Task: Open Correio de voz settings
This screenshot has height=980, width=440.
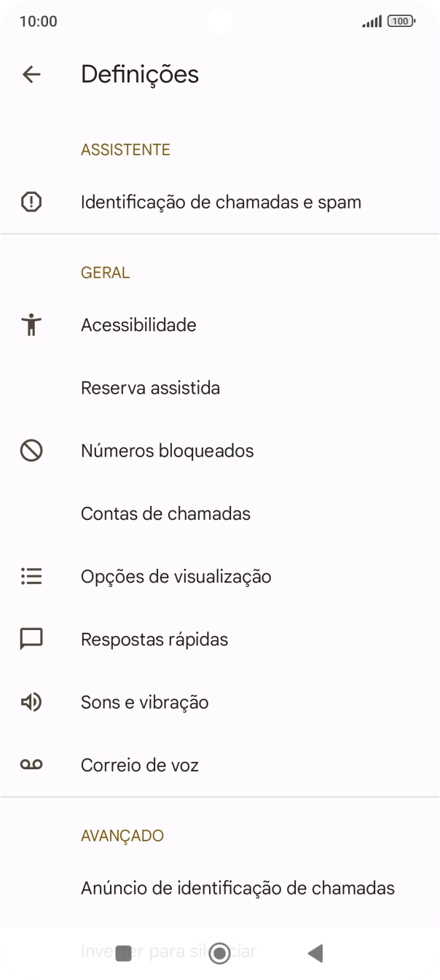Action: click(x=140, y=764)
